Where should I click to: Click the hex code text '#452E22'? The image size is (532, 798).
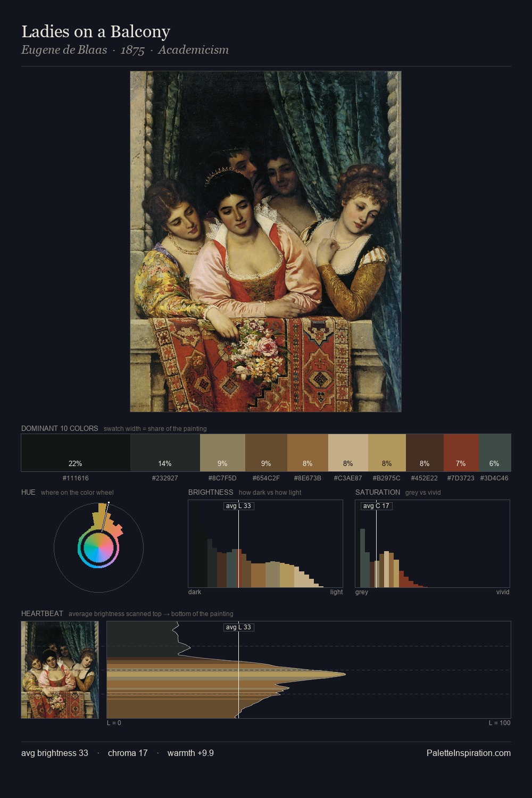click(425, 478)
